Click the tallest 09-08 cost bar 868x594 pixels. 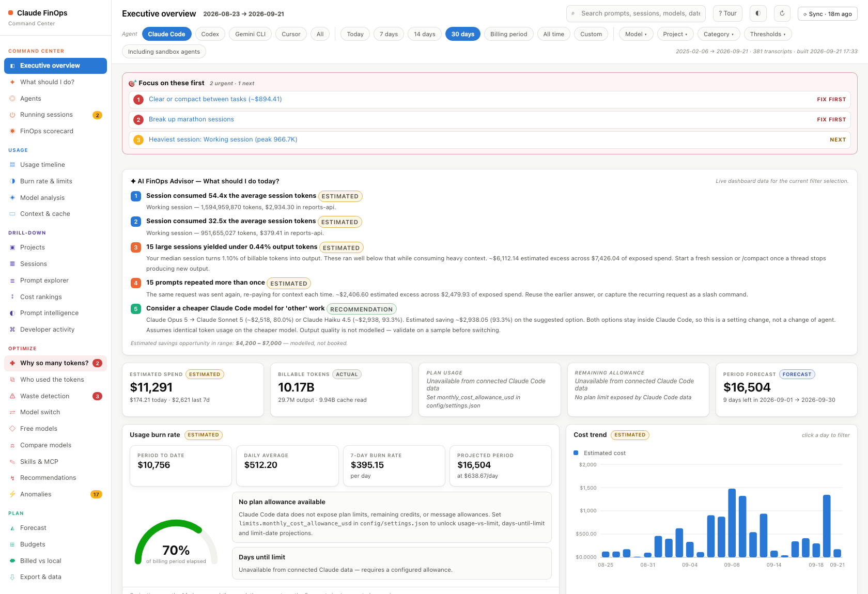[x=732, y=523]
